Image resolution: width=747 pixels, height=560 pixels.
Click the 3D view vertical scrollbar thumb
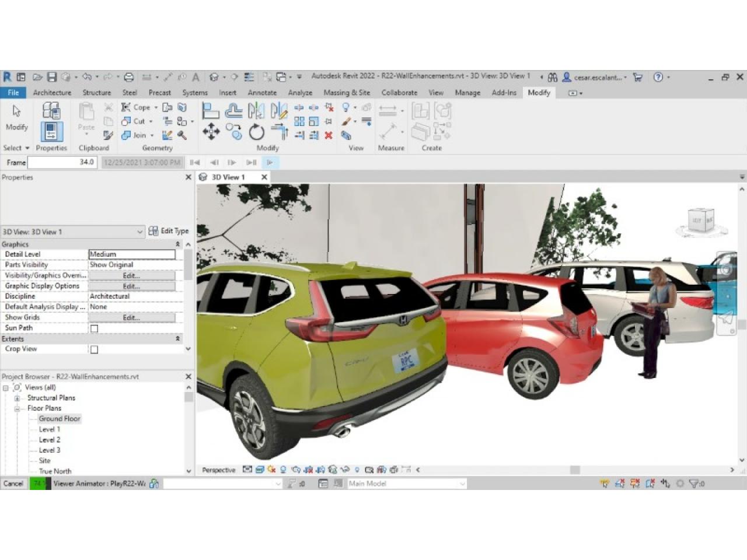click(x=742, y=325)
